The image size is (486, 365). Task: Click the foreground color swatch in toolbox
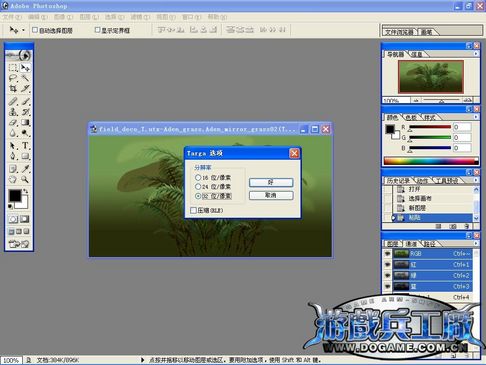click(x=15, y=196)
